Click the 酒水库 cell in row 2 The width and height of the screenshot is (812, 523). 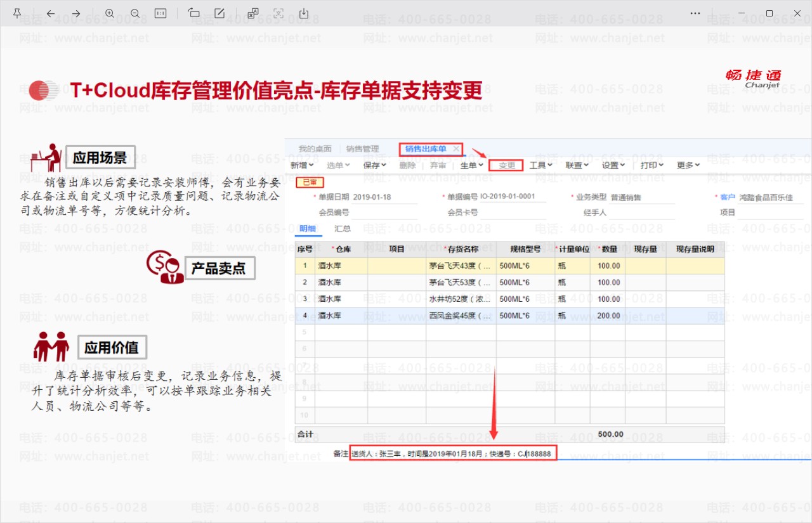pos(341,282)
